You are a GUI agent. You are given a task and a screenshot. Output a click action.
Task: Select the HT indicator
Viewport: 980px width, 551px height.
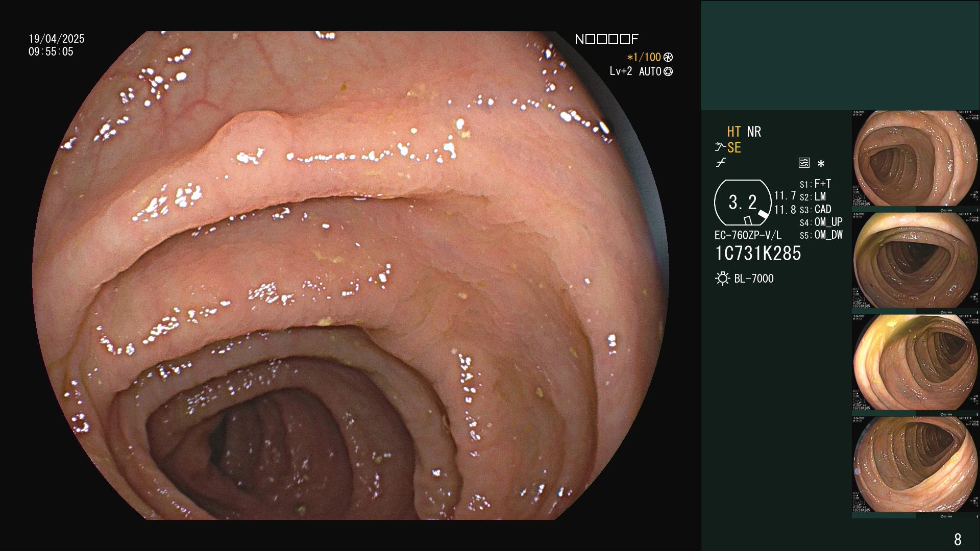point(734,132)
